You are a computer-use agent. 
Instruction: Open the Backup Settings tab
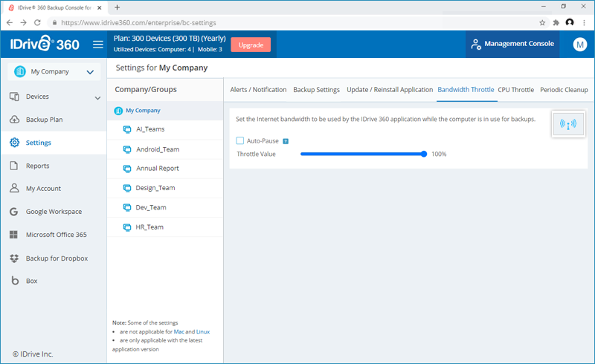click(316, 90)
